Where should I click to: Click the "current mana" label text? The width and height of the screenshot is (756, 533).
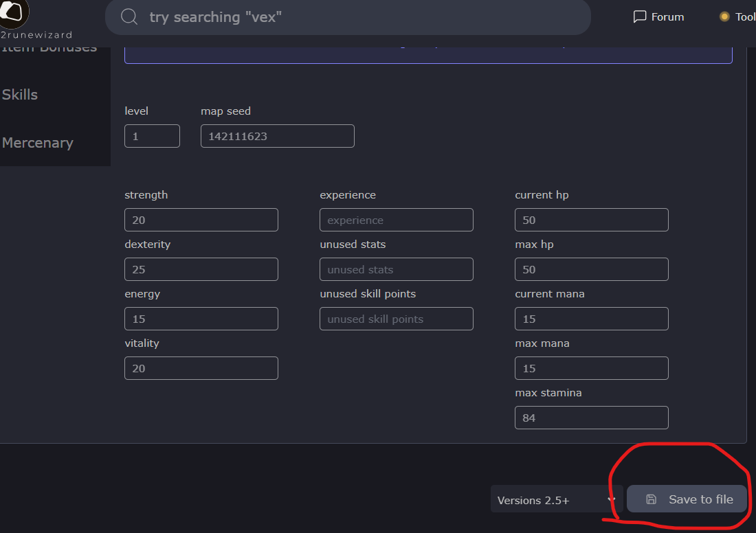click(x=550, y=294)
